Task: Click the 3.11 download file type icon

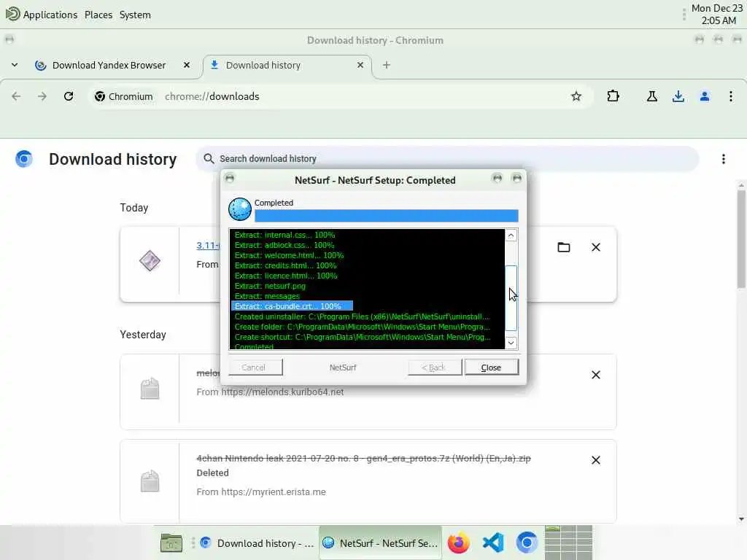Action: coord(150,260)
